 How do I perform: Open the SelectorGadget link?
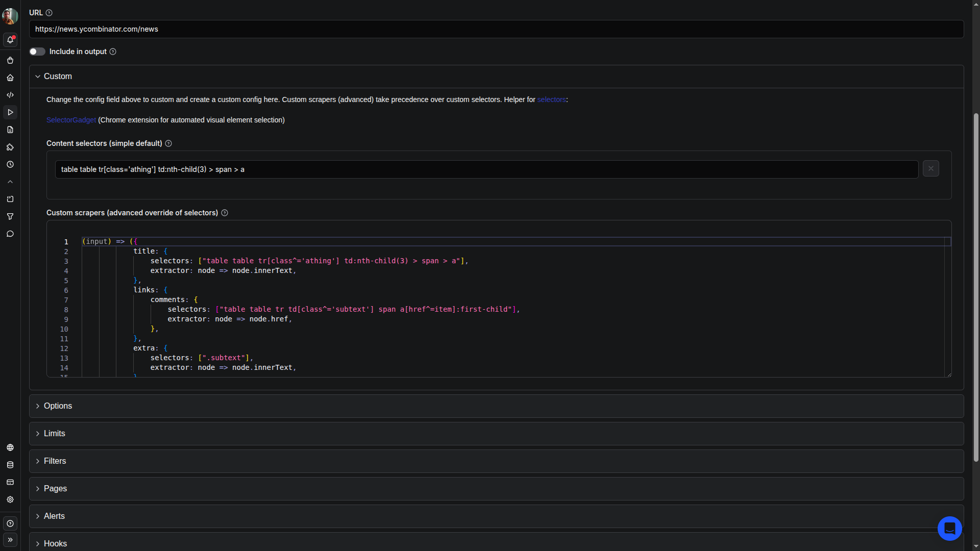71,120
